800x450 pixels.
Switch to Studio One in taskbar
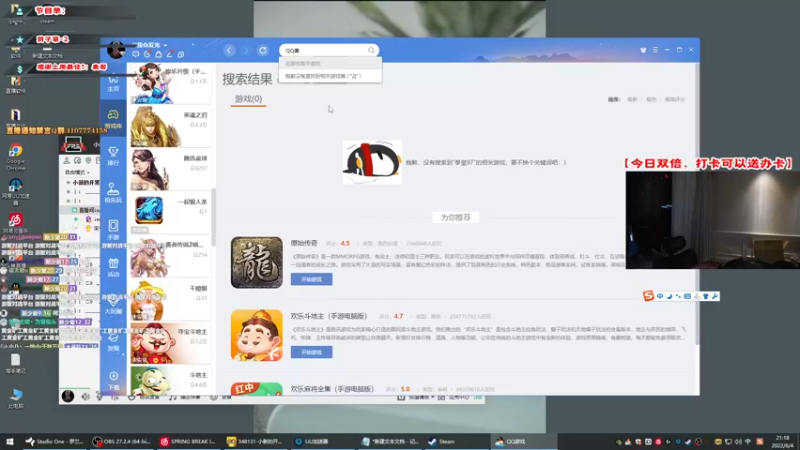(x=54, y=441)
